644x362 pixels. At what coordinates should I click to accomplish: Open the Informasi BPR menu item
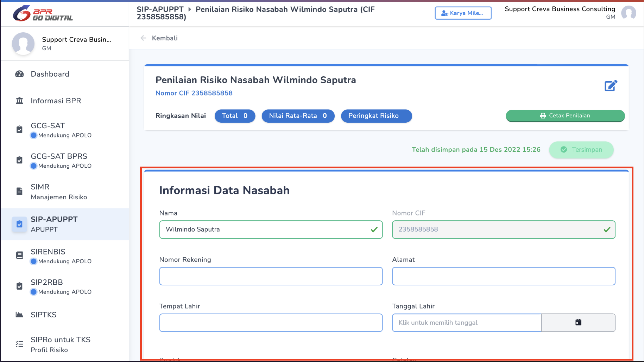[65, 101]
